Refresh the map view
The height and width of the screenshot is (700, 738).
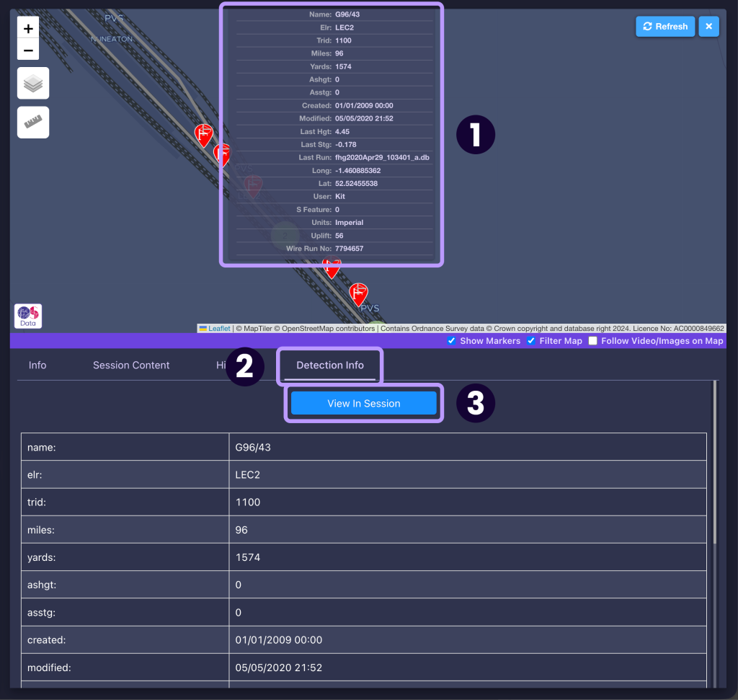pos(665,27)
